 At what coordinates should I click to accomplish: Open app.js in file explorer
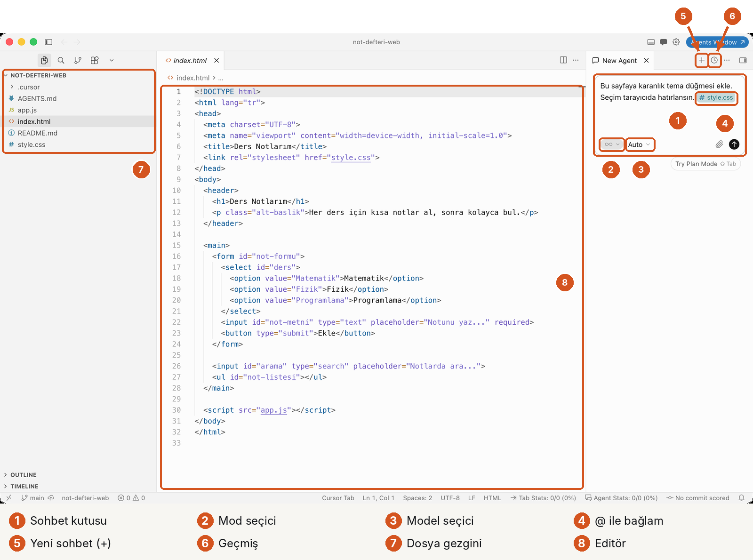(x=79, y=110)
